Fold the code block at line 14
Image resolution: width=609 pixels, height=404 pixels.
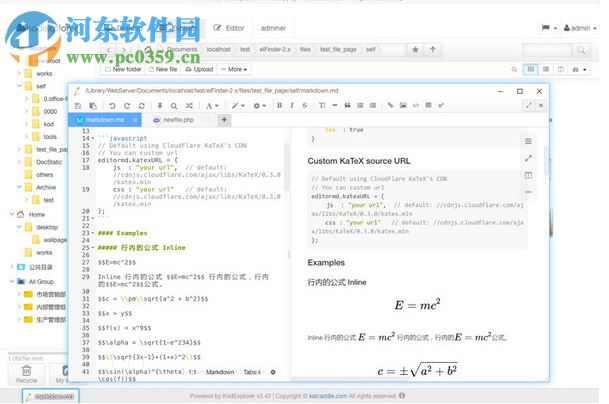pos(93,138)
